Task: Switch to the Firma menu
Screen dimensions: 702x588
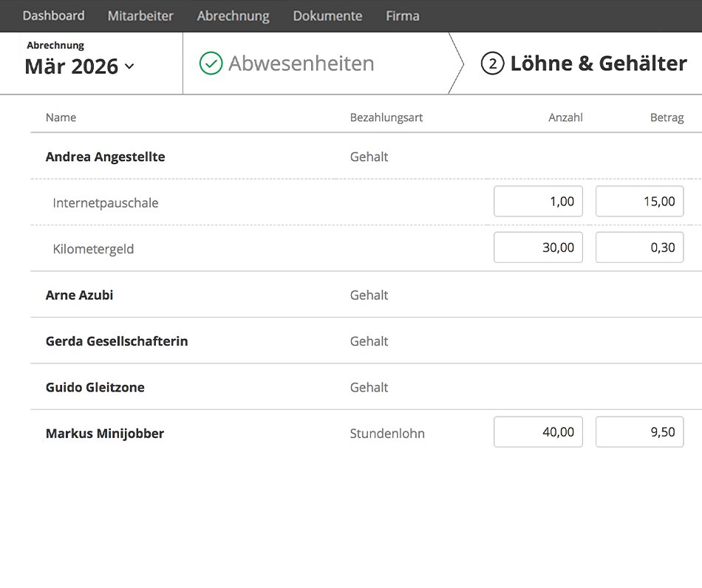Action: 403,16
